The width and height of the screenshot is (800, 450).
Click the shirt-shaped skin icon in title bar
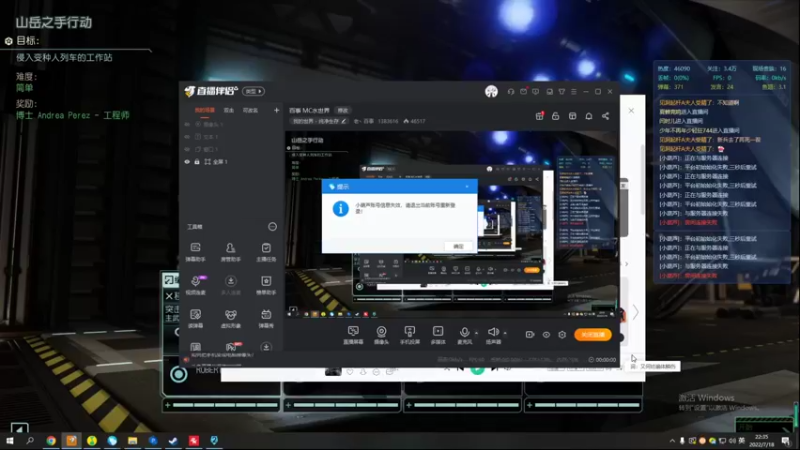click(562, 91)
